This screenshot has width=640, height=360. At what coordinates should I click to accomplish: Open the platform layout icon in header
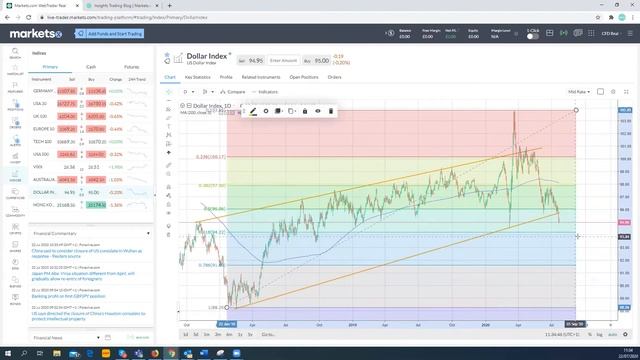pyautogui.click(x=550, y=33)
